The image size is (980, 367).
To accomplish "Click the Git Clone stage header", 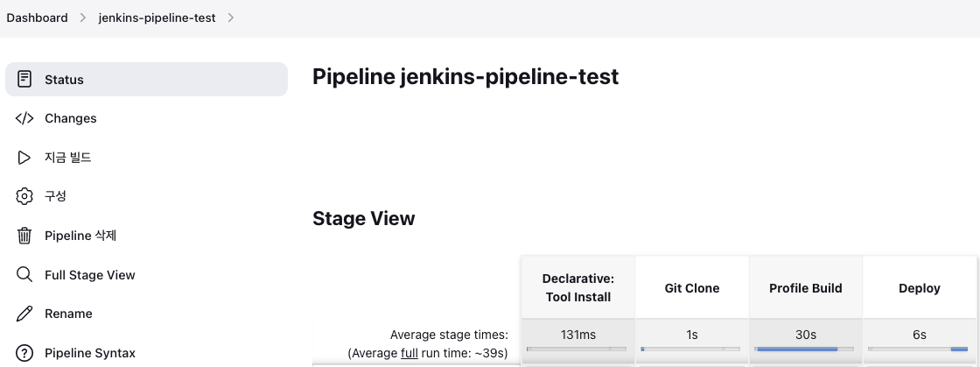I will coord(691,287).
